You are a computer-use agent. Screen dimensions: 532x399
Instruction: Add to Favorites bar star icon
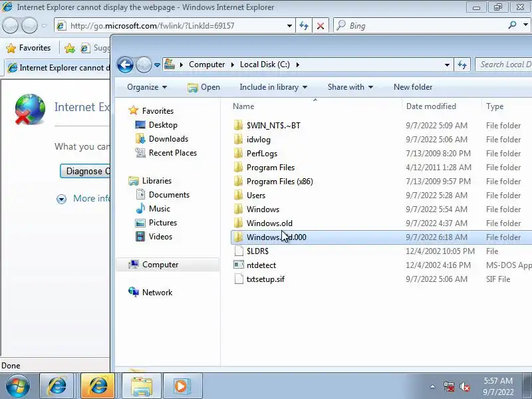tap(70, 48)
